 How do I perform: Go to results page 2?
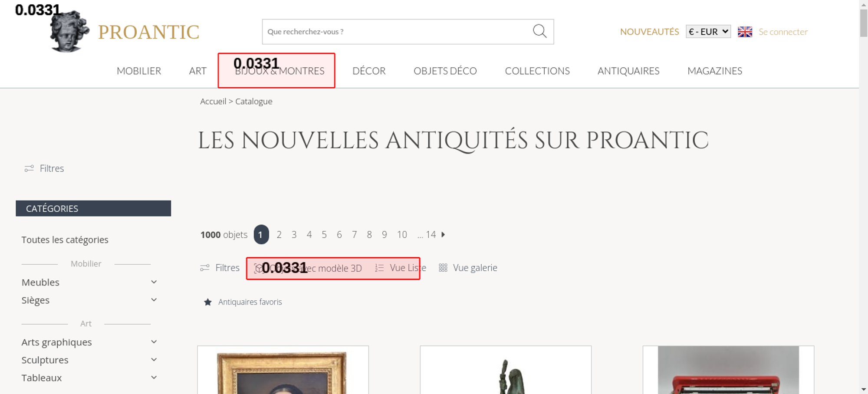coord(279,234)
